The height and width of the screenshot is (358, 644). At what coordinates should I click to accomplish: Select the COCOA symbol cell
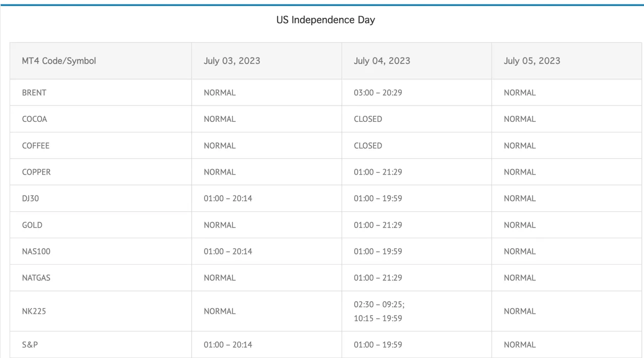100,119
